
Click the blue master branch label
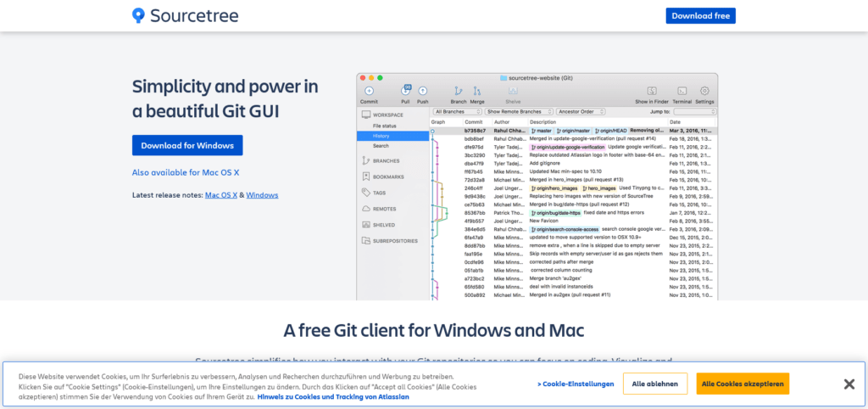541,131
